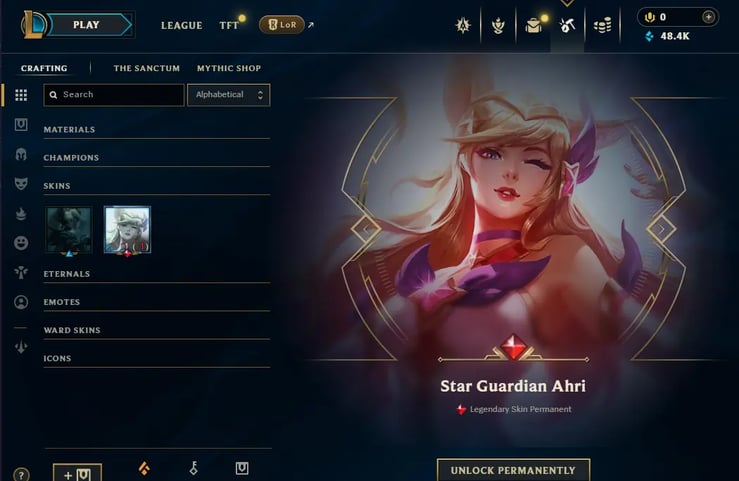Expand the Champions category
This screenshot has height=481, width=739.
coord(156,158)
